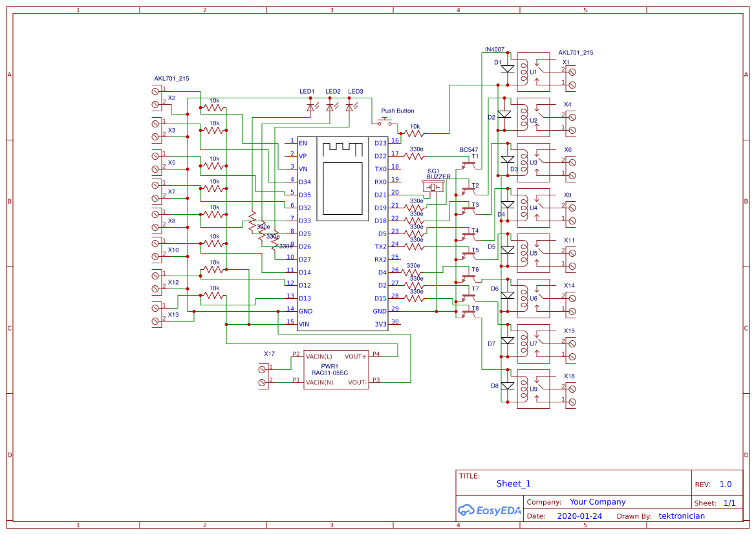Click the Sheet_1 title text
Screen dimensions: 756x535
pyautogui.click(x=513, y=483)
